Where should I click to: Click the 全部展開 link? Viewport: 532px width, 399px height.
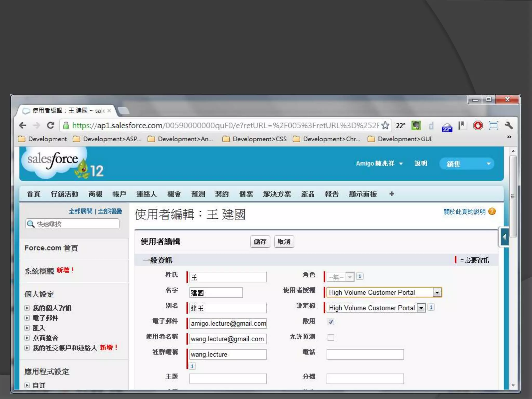(80, 211)
